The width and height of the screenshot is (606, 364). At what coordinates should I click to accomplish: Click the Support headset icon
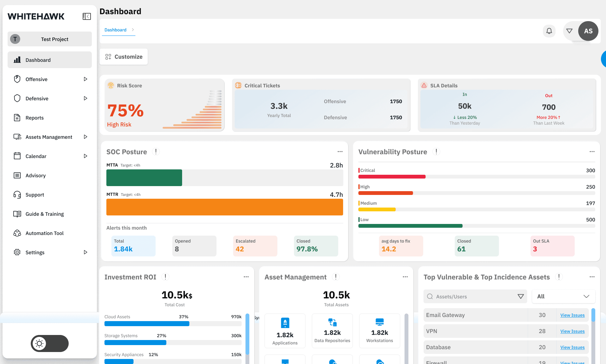tap(17, 194)
